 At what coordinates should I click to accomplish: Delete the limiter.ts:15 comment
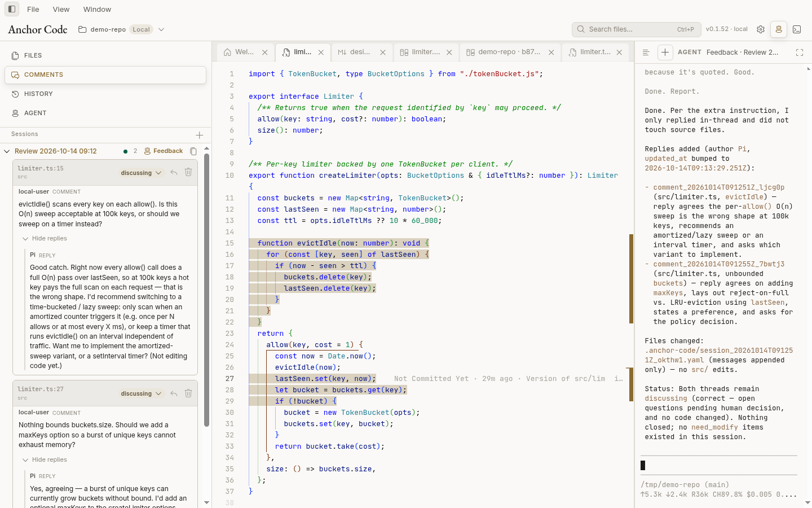click(188, 173)
